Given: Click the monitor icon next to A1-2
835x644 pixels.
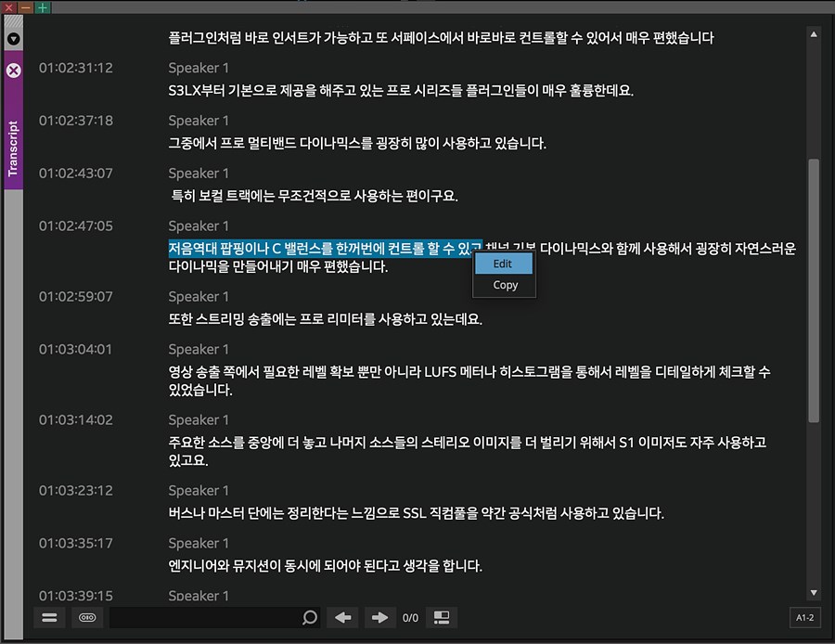Looking at the screenshot, I should click(441, 617).
